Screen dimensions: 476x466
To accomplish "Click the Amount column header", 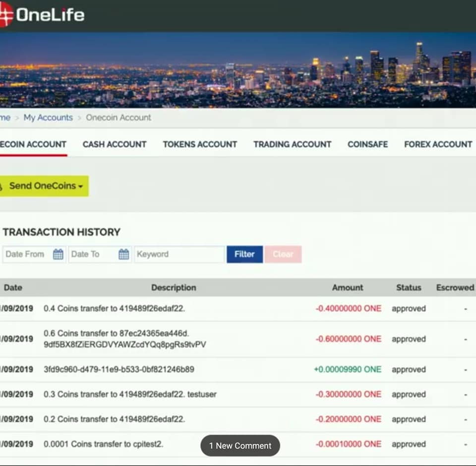I will (348, 288).
